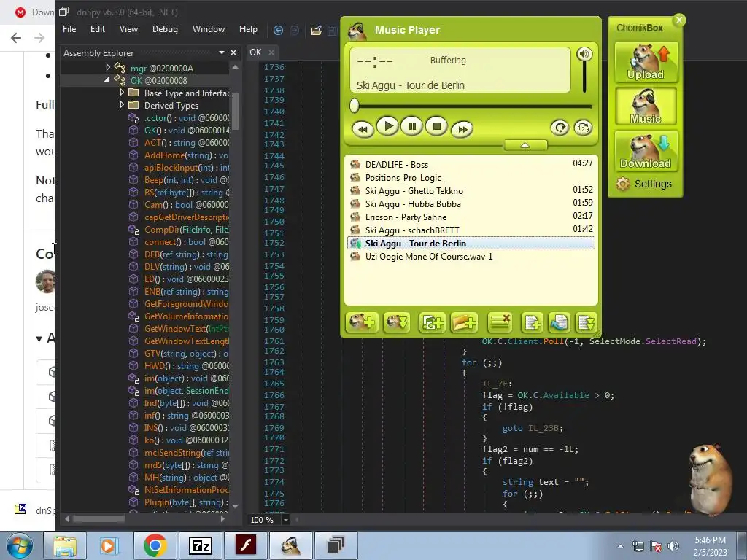Open ChomikBox Settings
The width and height of the screenshot is (747, 560).
[644, 184]
